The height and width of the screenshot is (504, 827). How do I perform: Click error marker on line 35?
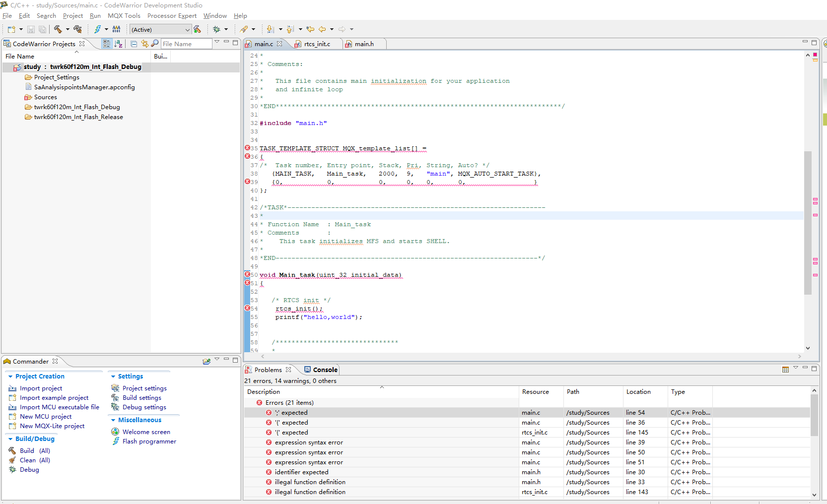(247, 148)
